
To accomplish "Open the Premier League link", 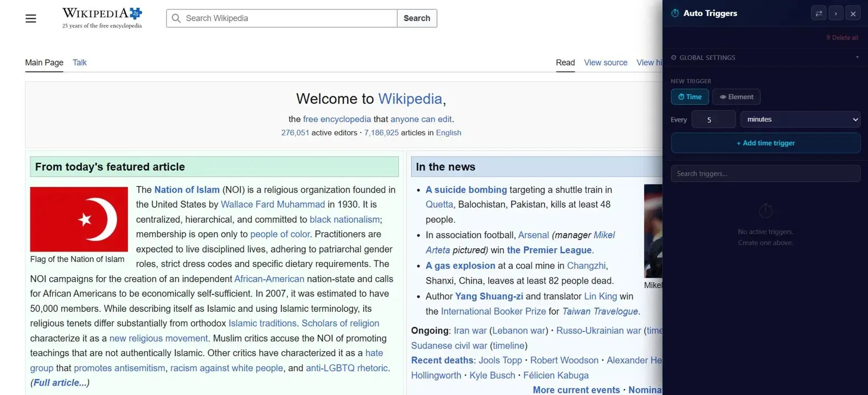I will tap(549, 250).
